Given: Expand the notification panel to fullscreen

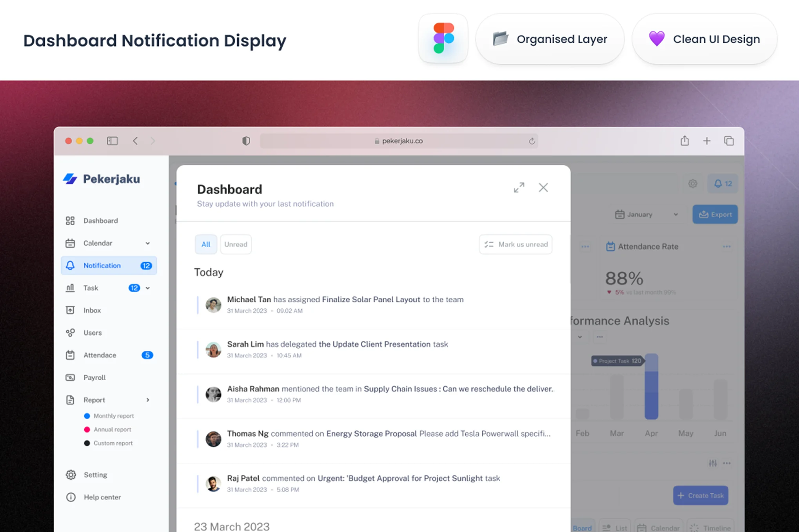Looking at the screenshot, I should click(519, 188).
